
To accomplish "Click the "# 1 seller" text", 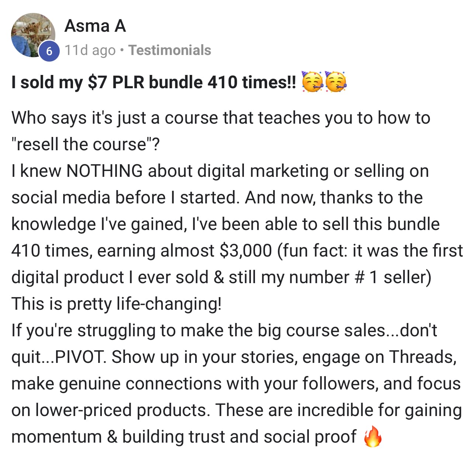I will click(x=392, y=277).
